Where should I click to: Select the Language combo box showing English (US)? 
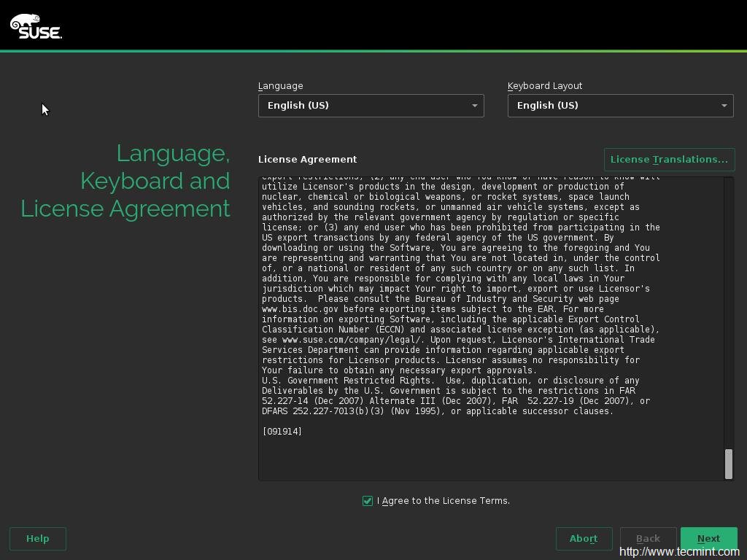pos(365,106)
